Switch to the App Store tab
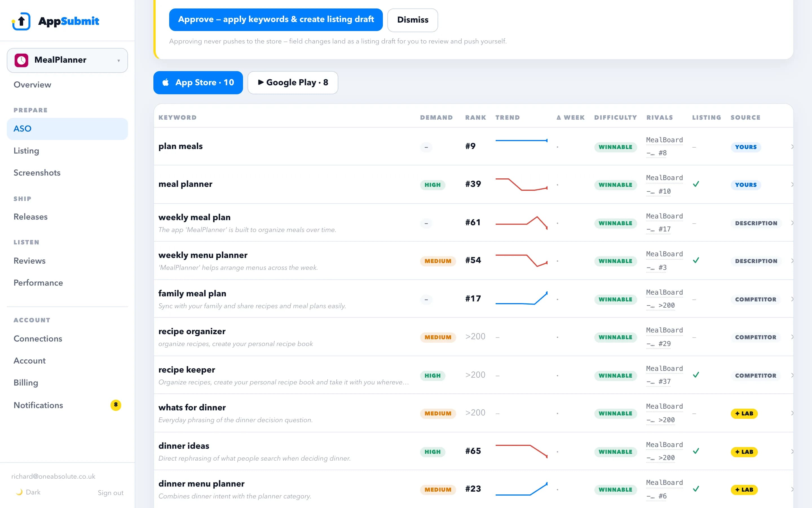Image resolution: width=812 pixels, height=508 pixels. [198, 82]
